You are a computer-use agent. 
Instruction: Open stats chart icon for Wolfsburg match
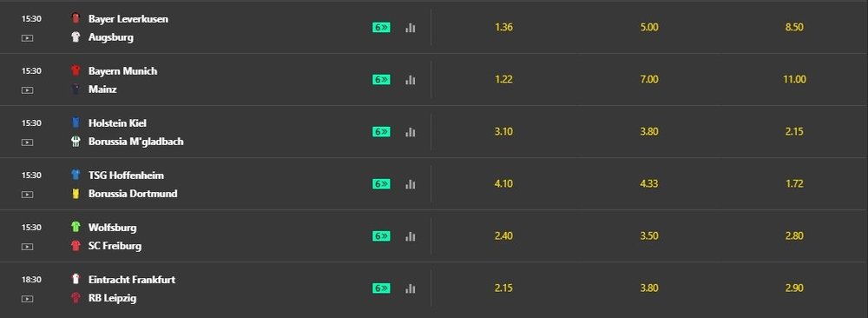tap(411, 236)
